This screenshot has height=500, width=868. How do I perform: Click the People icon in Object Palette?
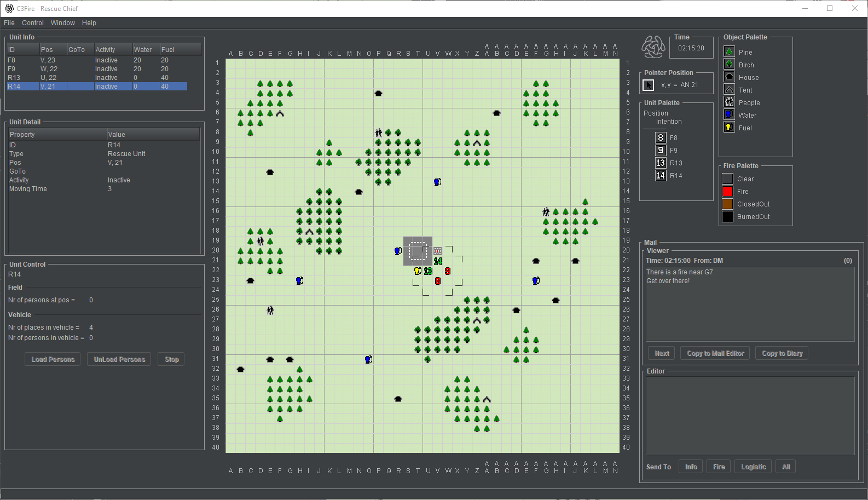click(729, 102)
